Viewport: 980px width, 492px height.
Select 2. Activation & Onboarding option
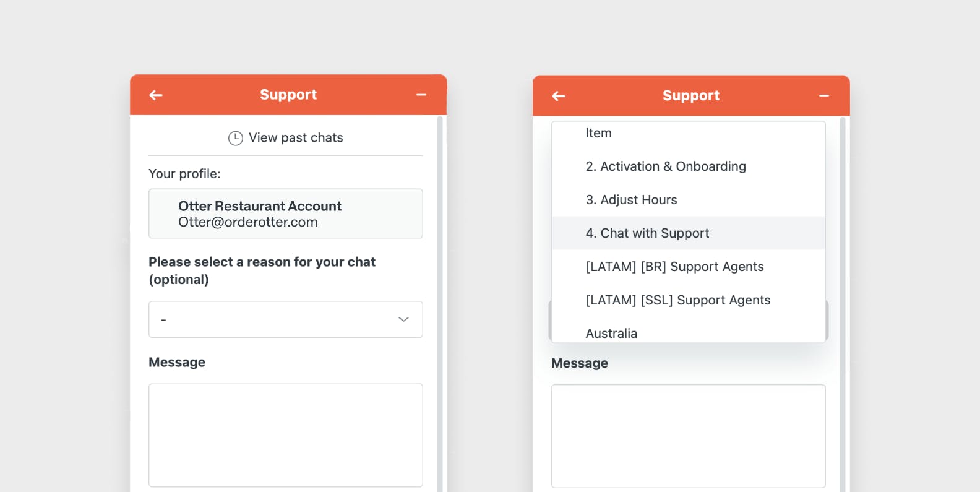click(x=689, y=166)
